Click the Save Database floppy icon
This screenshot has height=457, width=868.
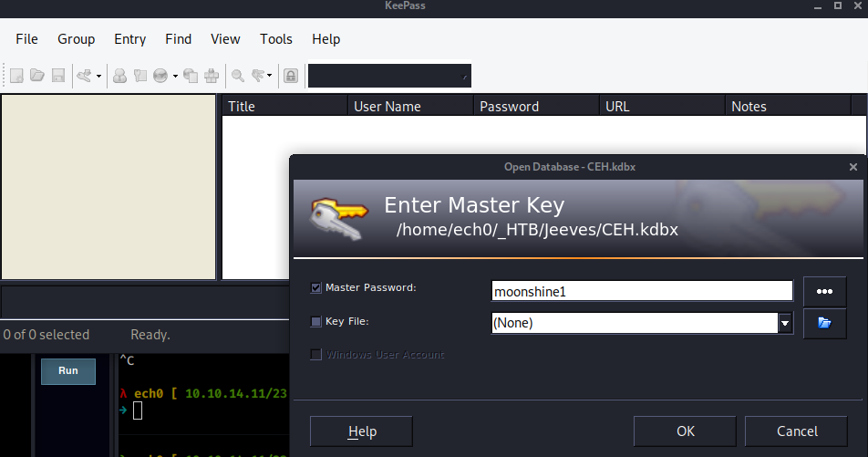[58, 76]
